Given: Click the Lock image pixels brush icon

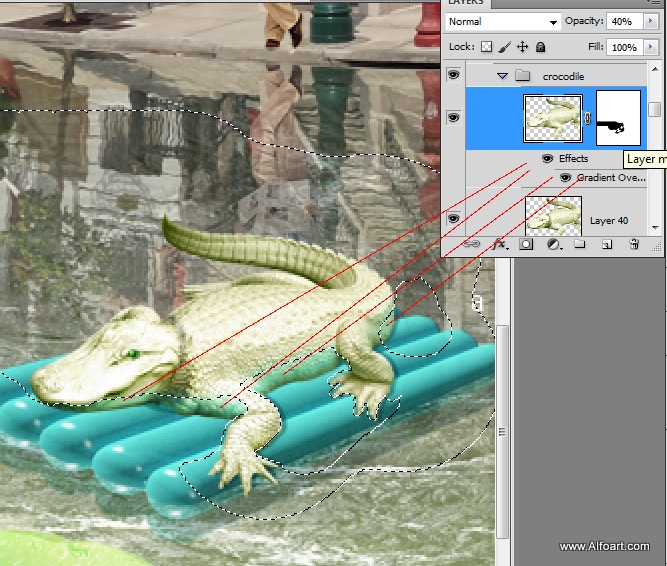Looking at the screenshot, I should click(505, 47).
